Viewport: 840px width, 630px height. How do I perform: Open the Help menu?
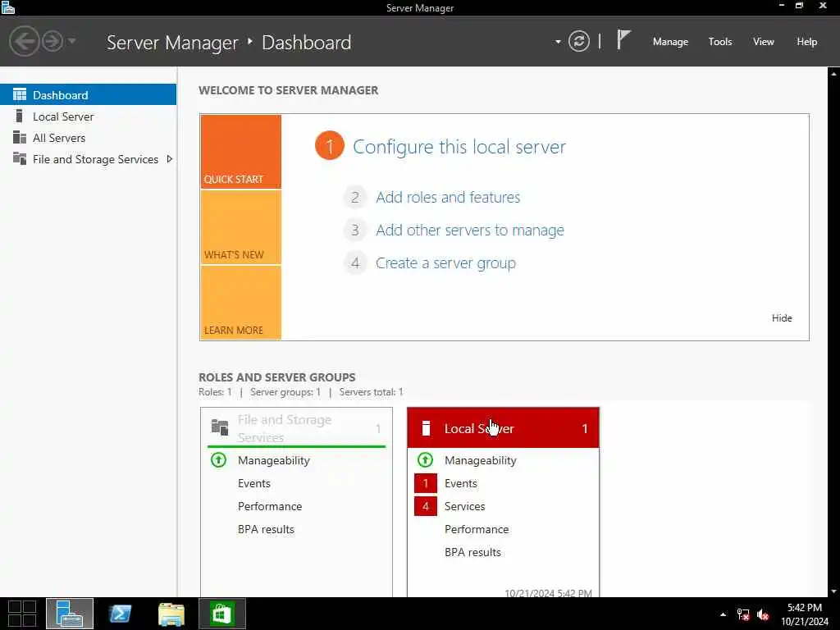807,42
